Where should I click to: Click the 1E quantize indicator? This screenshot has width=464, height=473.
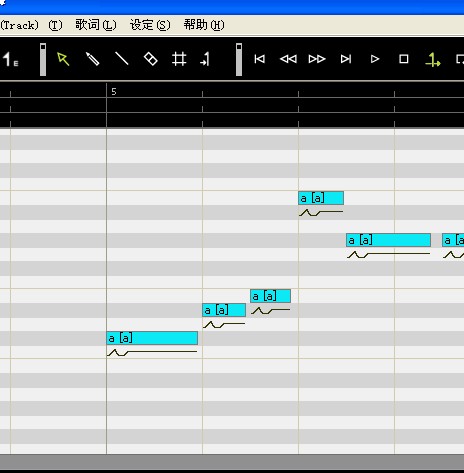(x=11, y=59)
